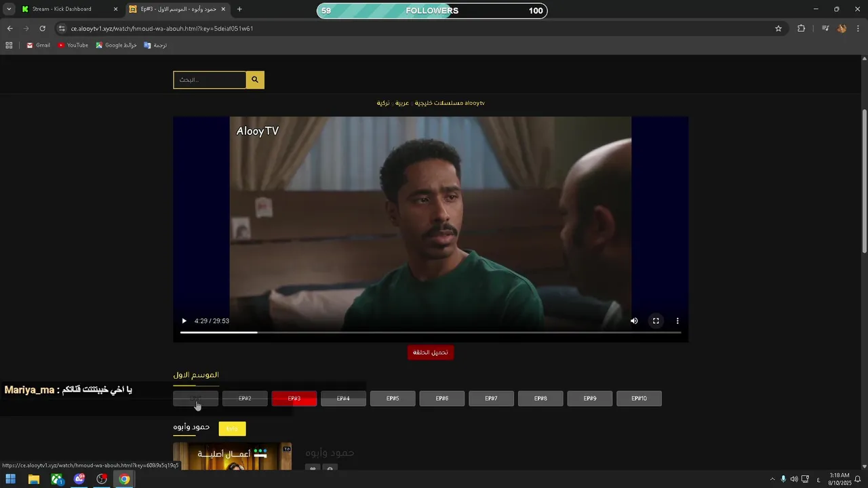Open volume control in system tray
This screenshot has width=868, height=488.
794,479
